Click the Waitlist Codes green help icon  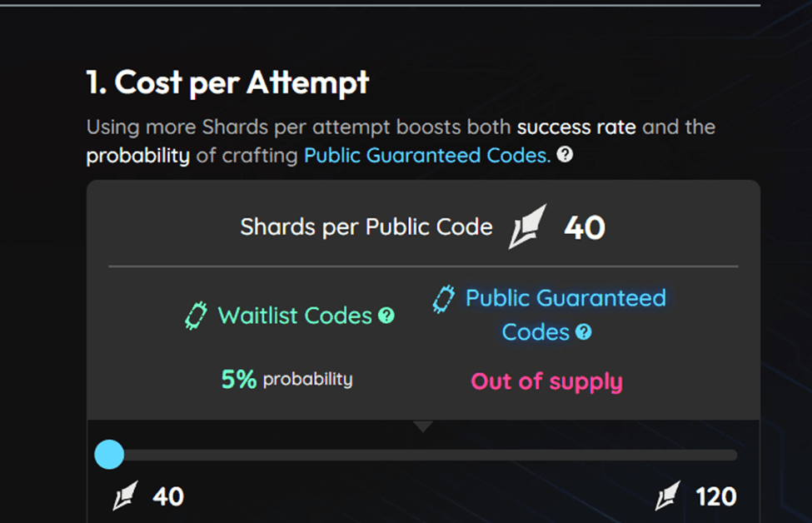(386, 316)
